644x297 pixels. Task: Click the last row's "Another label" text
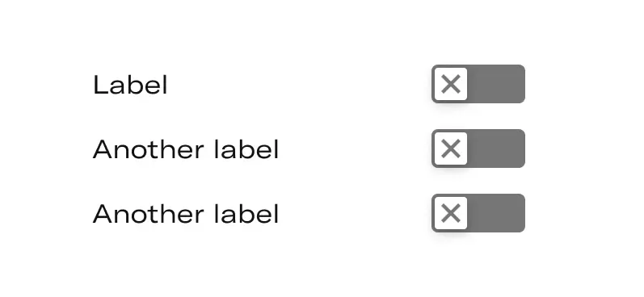[186, 213]
